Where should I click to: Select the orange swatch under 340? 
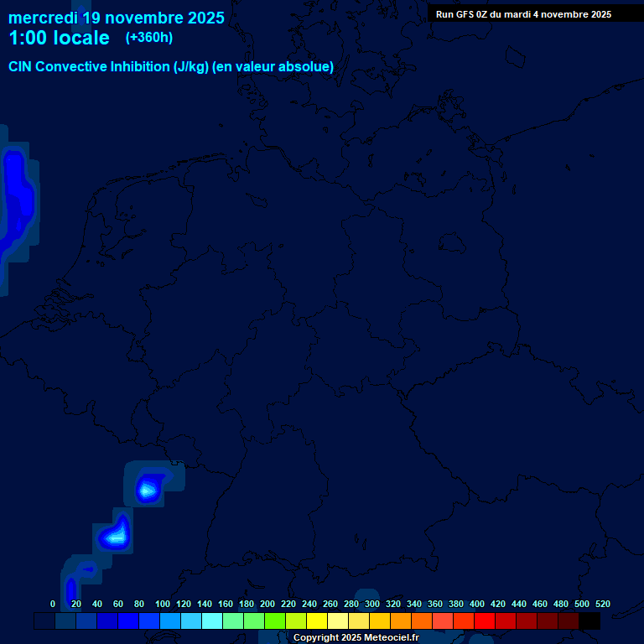coord(422,621)
